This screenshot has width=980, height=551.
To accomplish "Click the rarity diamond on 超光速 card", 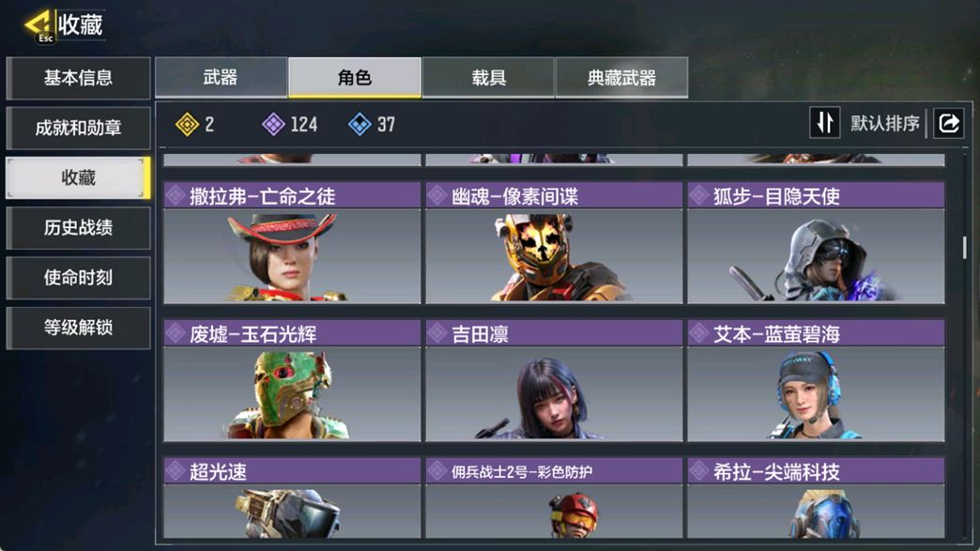I will tap(175, 471).
